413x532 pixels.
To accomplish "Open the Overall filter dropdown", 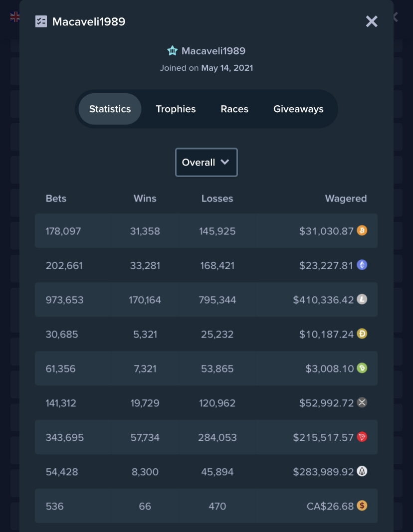I will [206, 163].
